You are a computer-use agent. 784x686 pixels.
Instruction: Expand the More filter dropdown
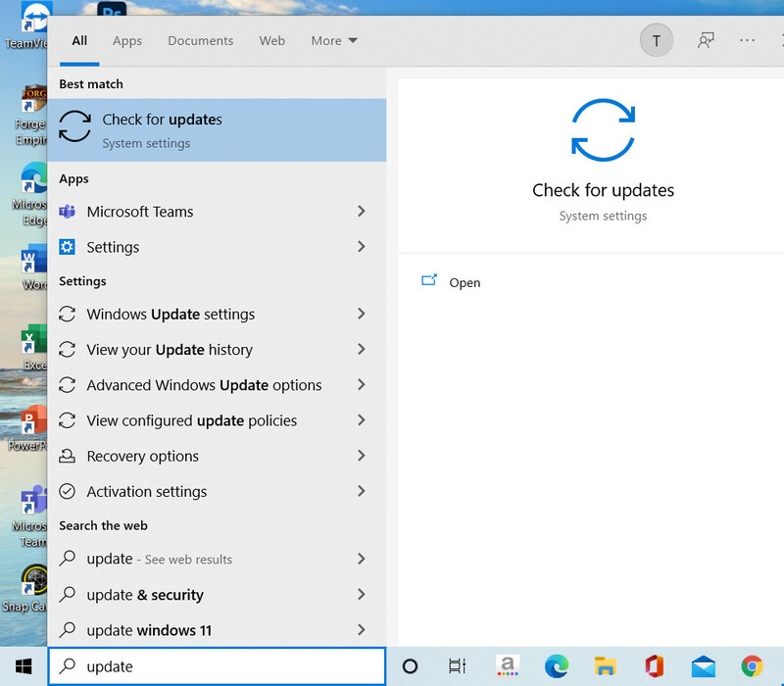coord(334,40)
